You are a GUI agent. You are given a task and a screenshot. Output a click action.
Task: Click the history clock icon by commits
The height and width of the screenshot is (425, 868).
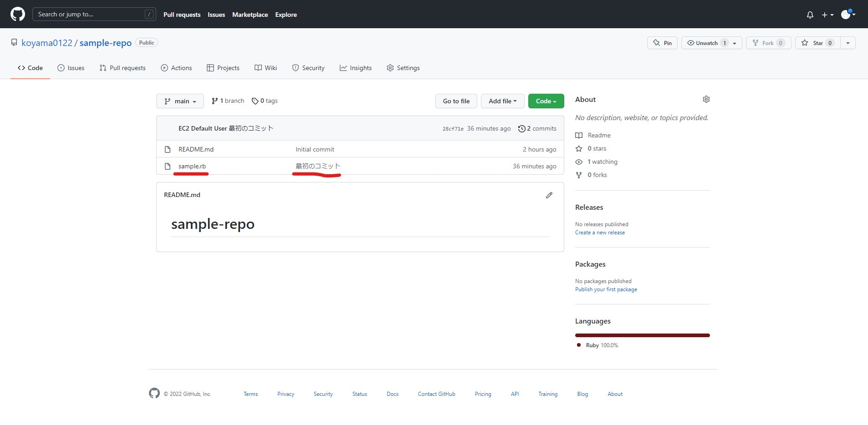[x=521, y=129]
